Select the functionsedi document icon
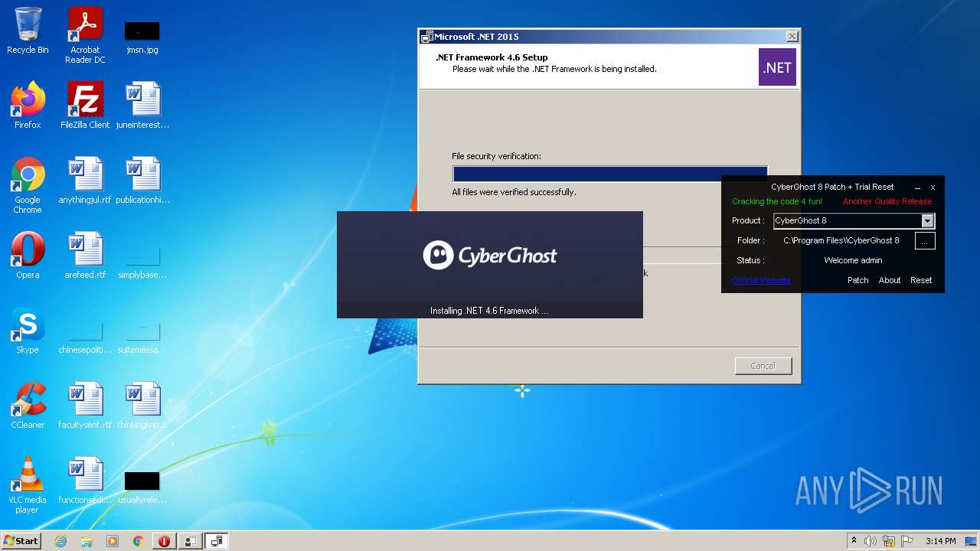 click(x=85, y=480)
